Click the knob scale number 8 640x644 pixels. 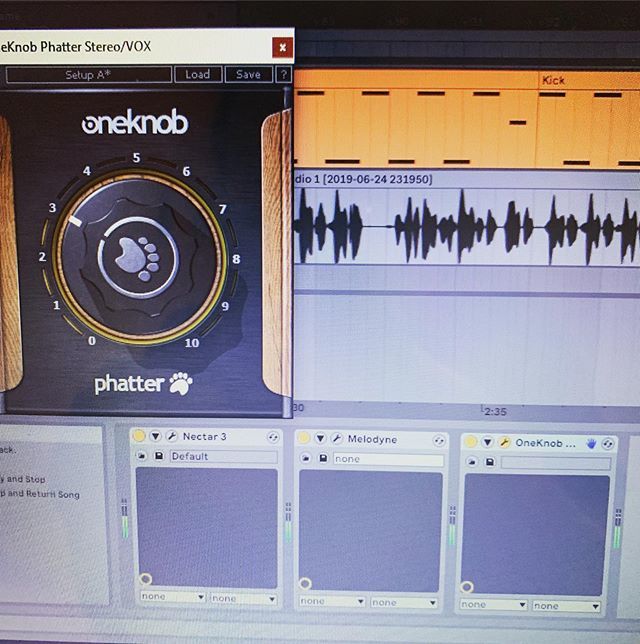coord(236,259)
